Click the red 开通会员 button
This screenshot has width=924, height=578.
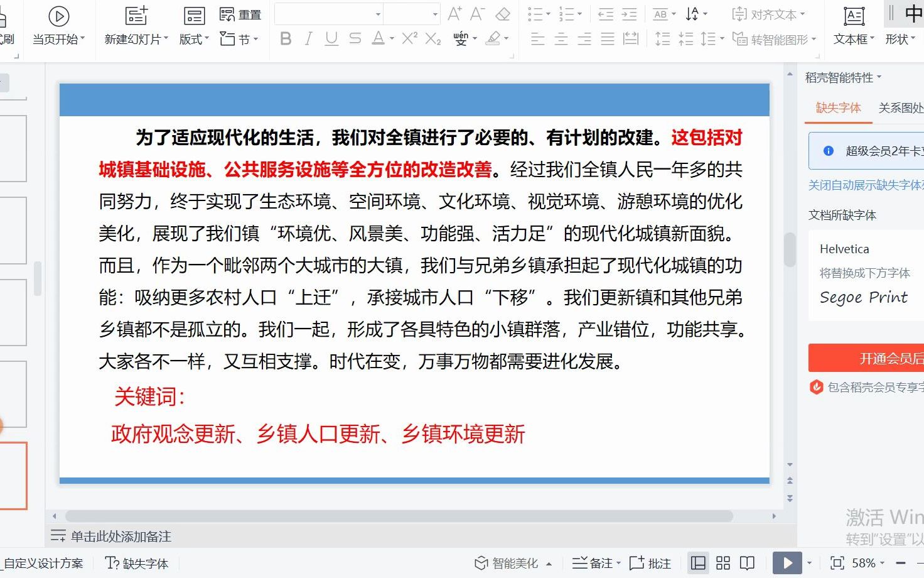coord(866,358)
